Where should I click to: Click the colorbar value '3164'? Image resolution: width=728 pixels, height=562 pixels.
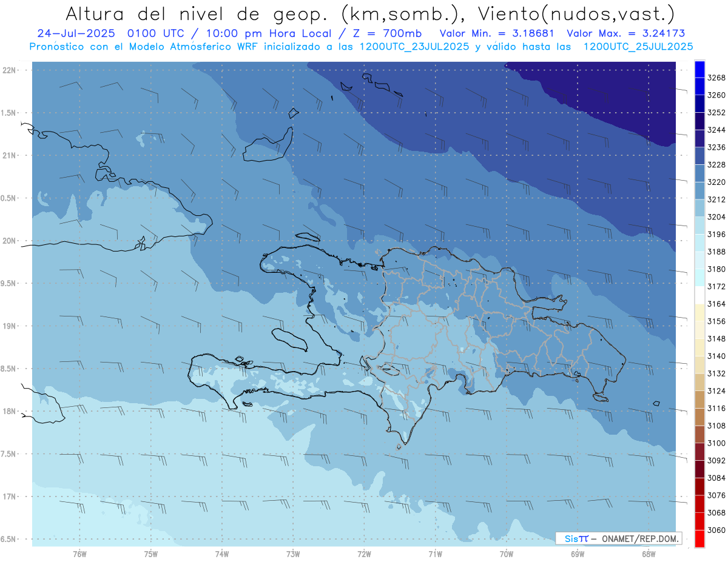point(716,304)
